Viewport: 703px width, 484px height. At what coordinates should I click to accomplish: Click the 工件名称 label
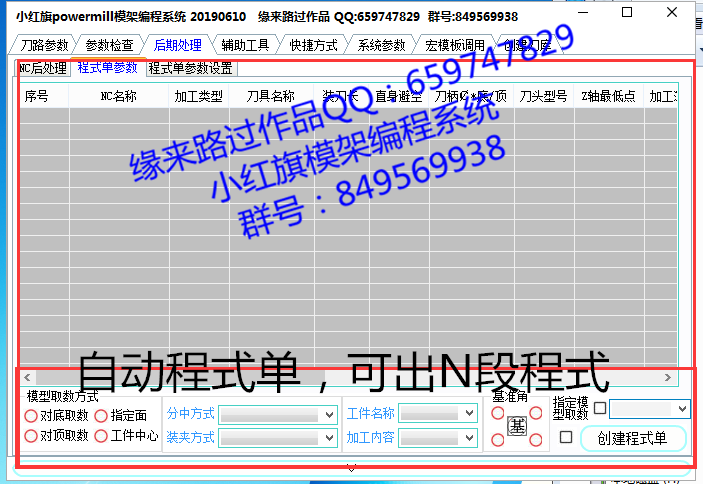[x=371, y=413]
